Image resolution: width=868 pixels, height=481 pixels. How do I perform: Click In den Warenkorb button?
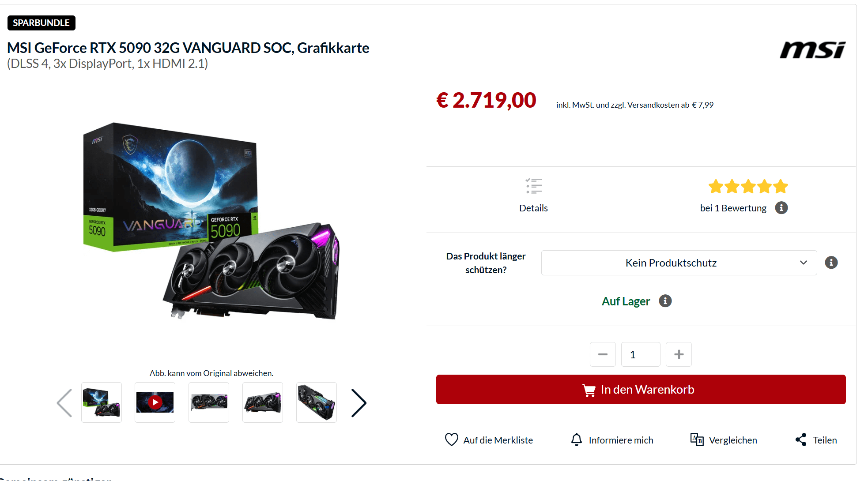(x=641, y=390)
